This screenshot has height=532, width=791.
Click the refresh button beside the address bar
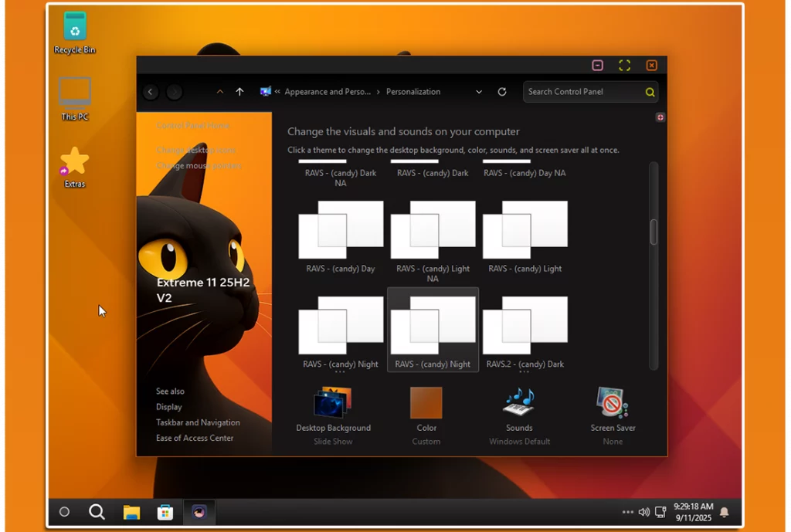[502, 92]
